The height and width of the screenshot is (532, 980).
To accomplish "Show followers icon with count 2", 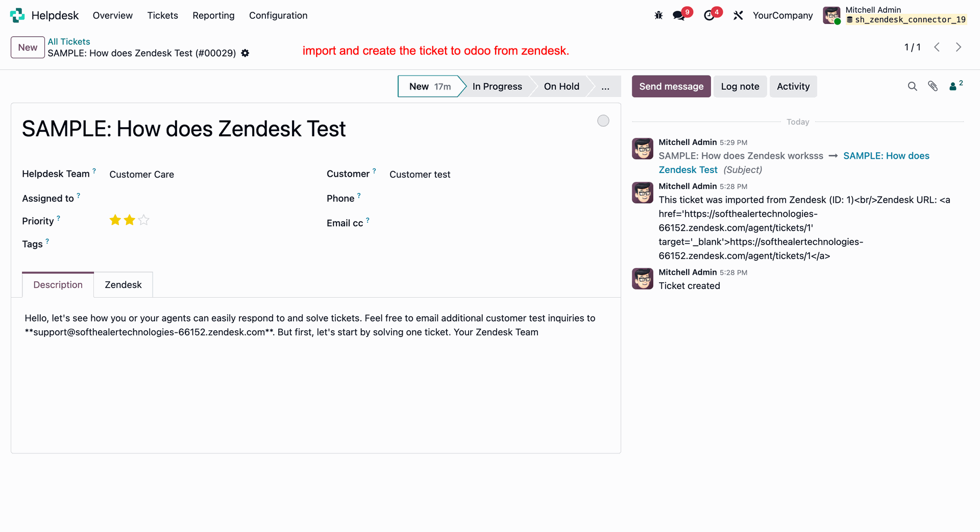I will (x=955, y=86).
